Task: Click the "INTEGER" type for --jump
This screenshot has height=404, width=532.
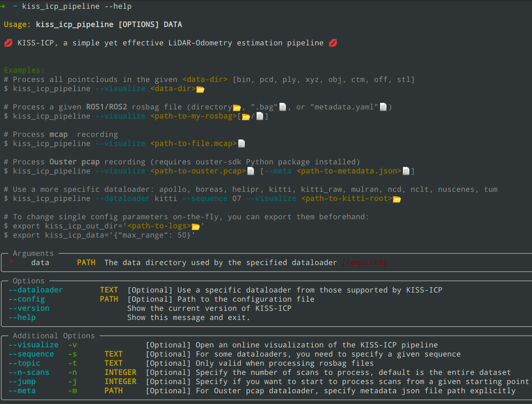Action: 121,382
